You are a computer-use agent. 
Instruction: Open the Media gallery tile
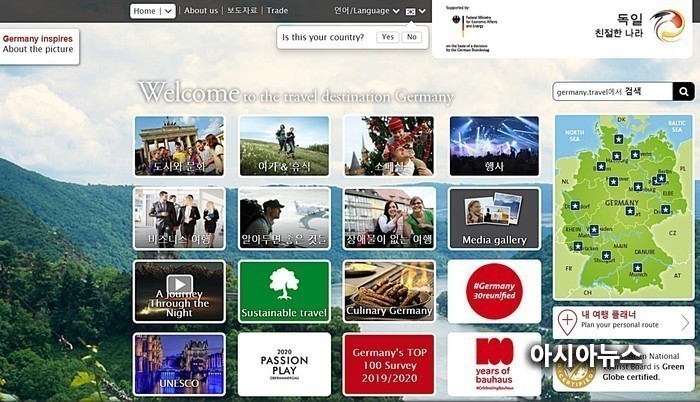tap(494, 218)
